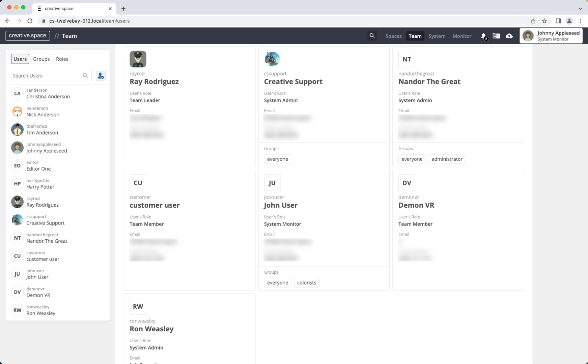Click the 'everyone' group tag on John User card
The height and width of the screenshot is (364, 588).
[278, 283]
